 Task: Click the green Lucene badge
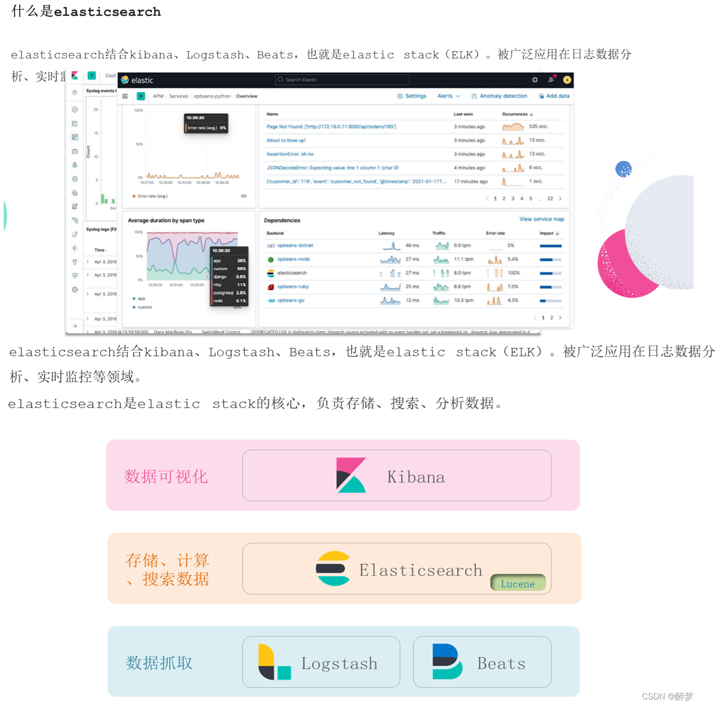point(518,583)
